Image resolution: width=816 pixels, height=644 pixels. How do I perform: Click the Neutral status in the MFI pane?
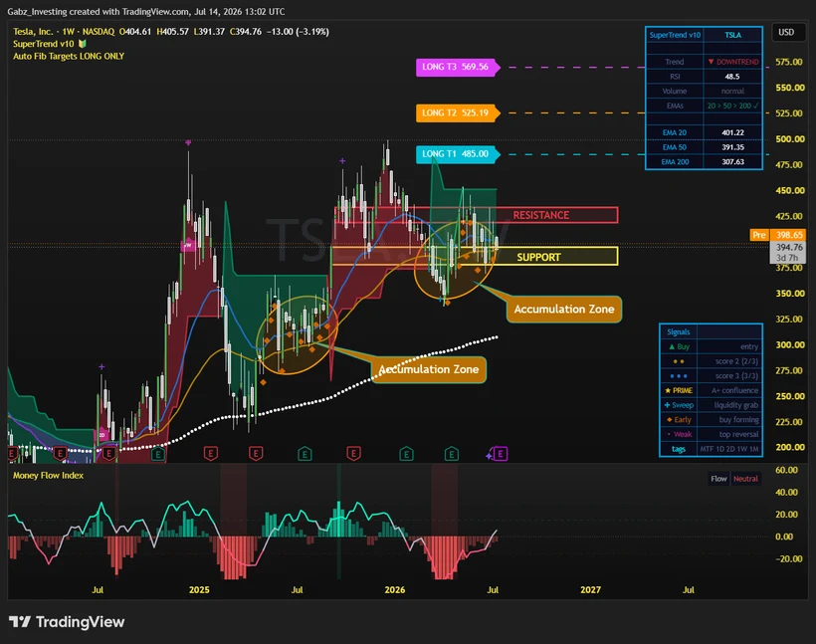(745, 479)
